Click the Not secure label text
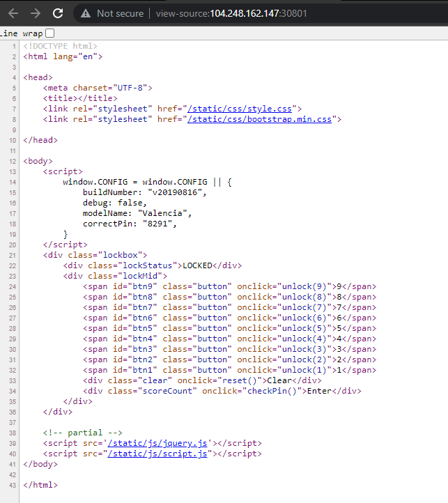 point(120,13)
